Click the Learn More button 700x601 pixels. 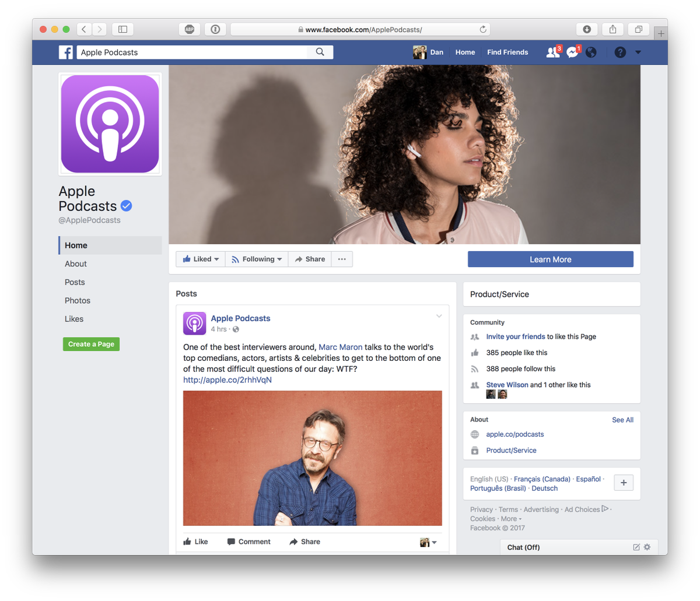pos(550,259)
